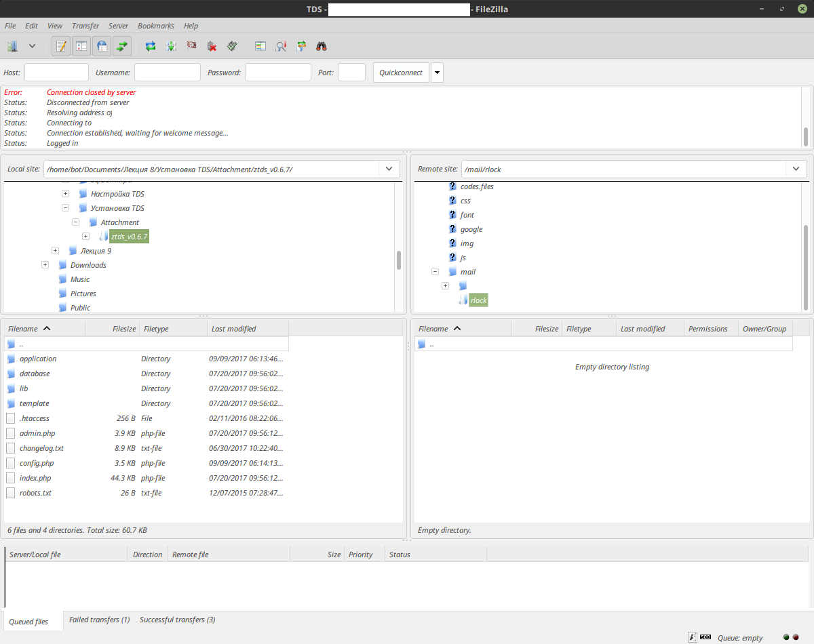This screenshot has width=814, height=644.
Task: Open the File menu
Action: point(10,26)
